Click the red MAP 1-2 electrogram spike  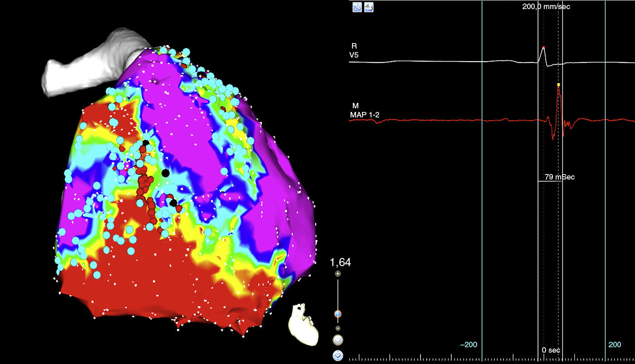(x=558, y=109)
